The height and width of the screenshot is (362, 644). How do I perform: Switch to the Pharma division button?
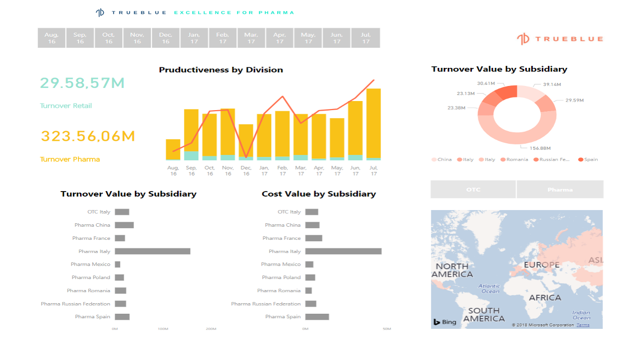[560, 190]
